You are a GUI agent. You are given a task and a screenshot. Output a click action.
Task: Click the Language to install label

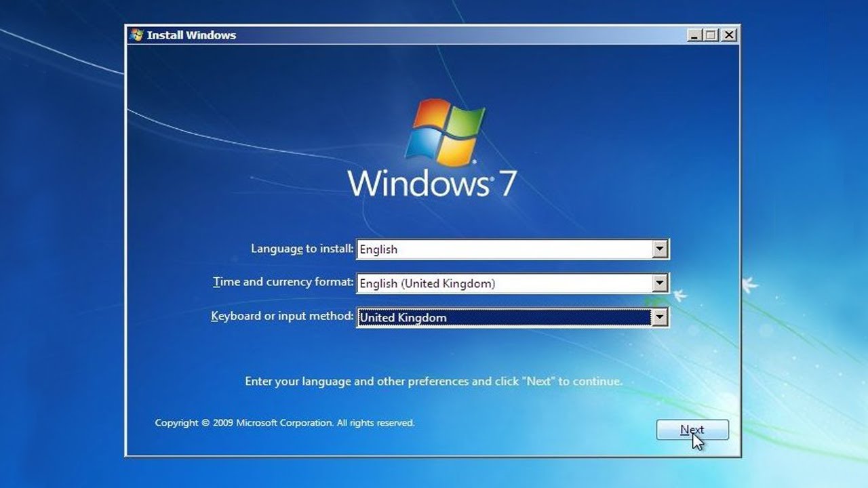302,249
